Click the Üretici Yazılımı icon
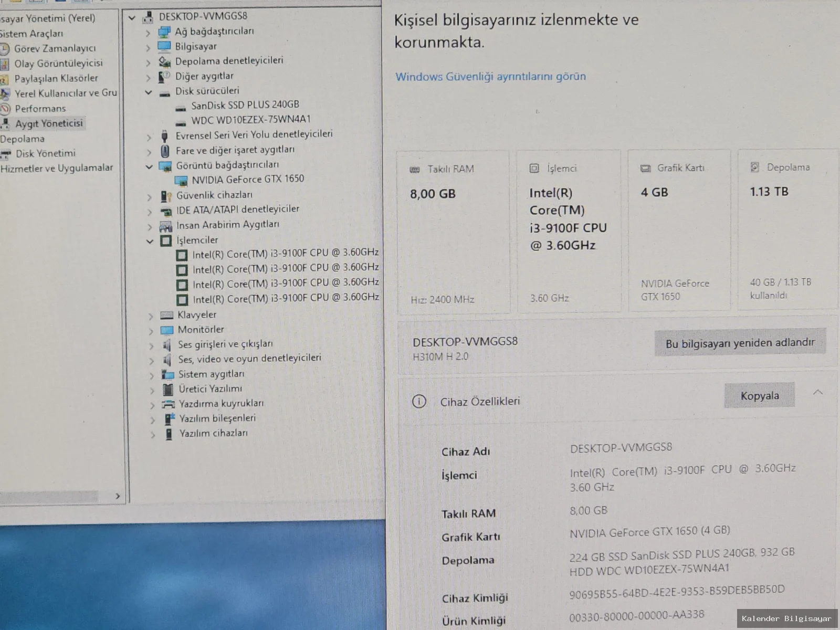This screenshot has width=840, height=630. pos(167,390)
